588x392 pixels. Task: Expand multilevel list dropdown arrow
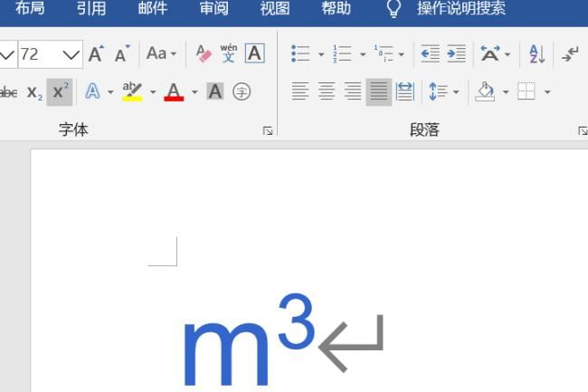pos(402,54)
